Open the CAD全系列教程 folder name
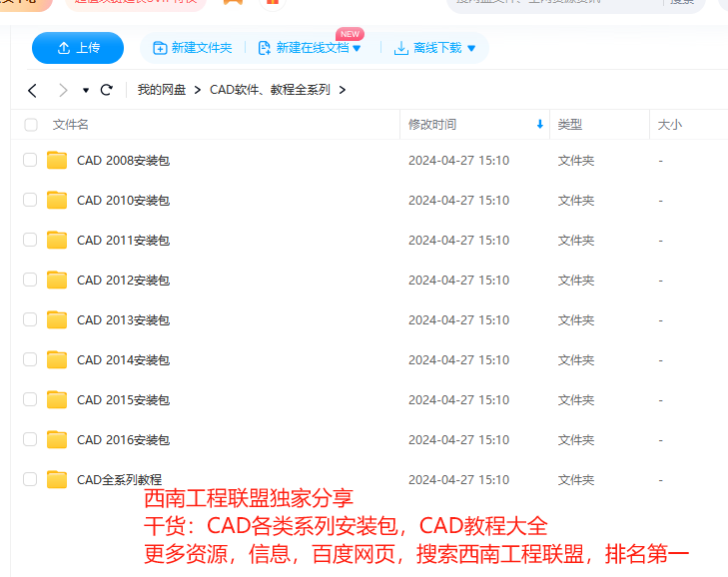The image size is (728, 577). 119,480
